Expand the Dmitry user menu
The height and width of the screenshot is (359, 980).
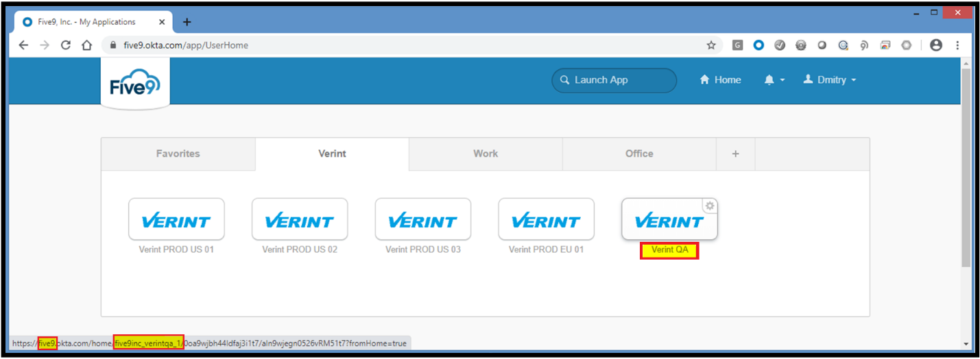click(830, 80)
